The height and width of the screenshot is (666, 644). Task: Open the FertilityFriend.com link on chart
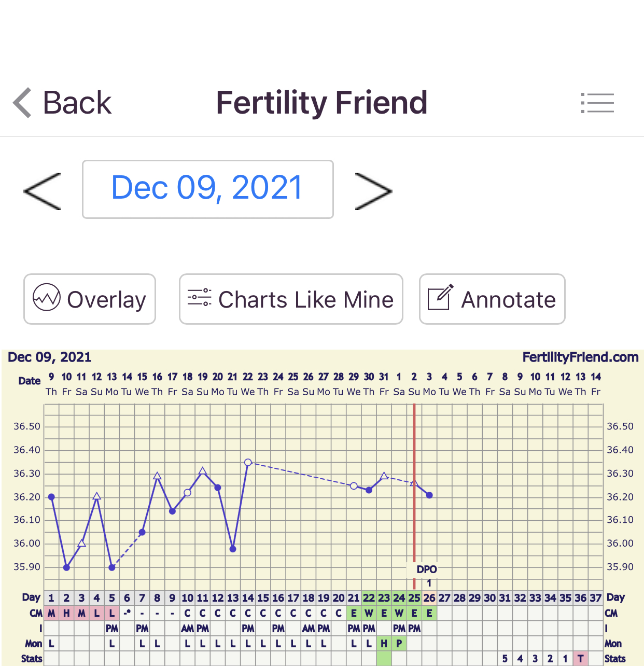[580, 357]
